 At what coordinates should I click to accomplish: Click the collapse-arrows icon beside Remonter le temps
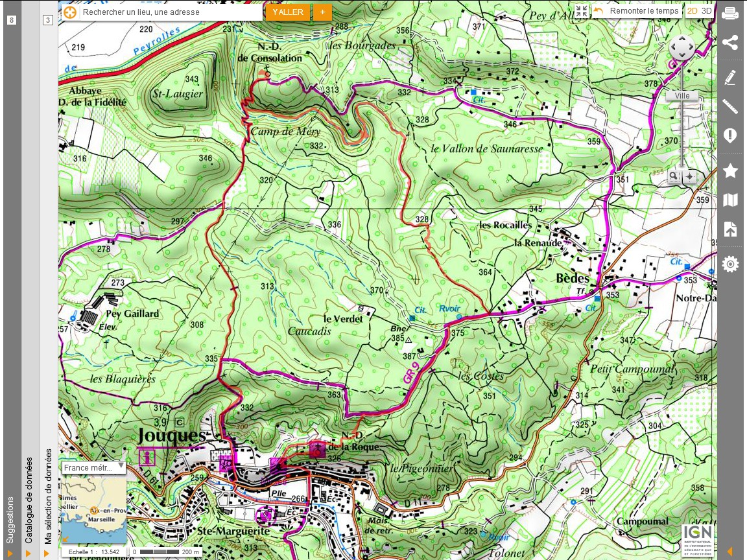581,11
